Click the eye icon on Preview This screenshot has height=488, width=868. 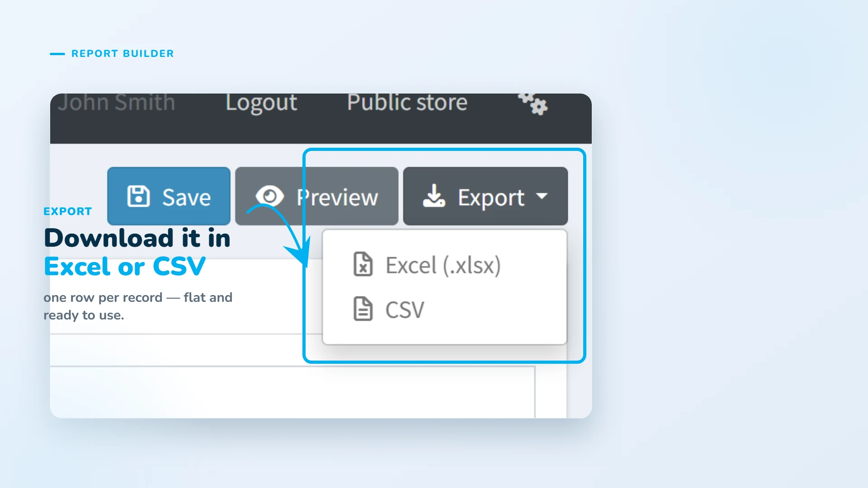[269, 197]
